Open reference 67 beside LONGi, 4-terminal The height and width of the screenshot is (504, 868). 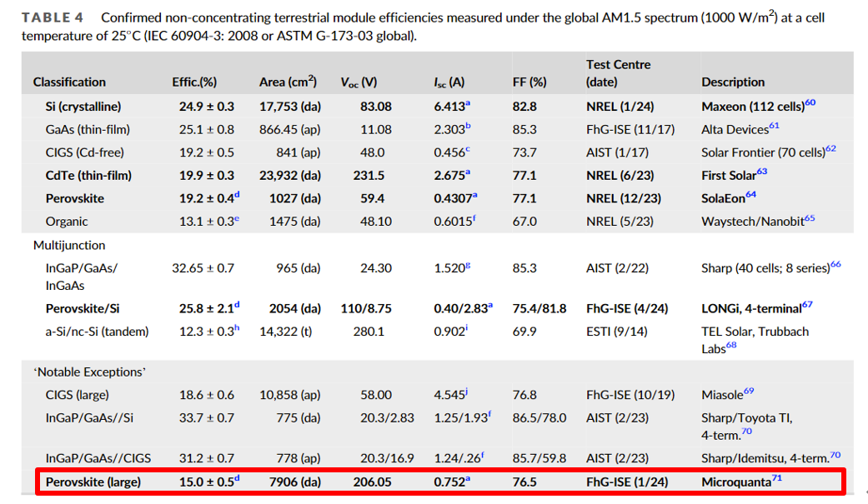[x=807, y=304]
